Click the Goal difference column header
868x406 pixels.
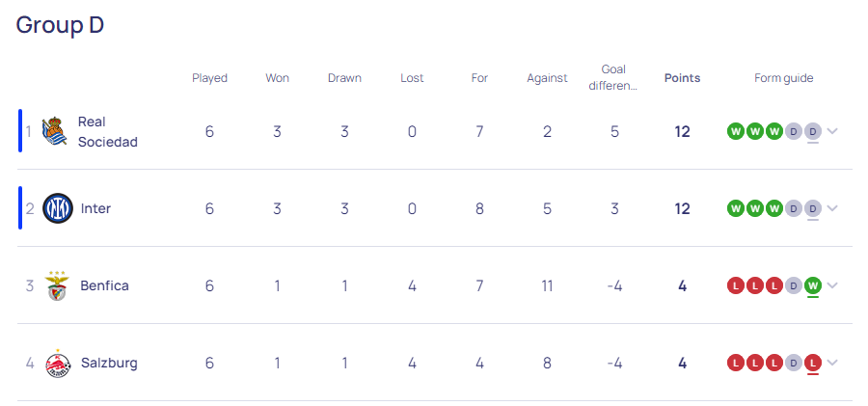[x=613, y=77]
